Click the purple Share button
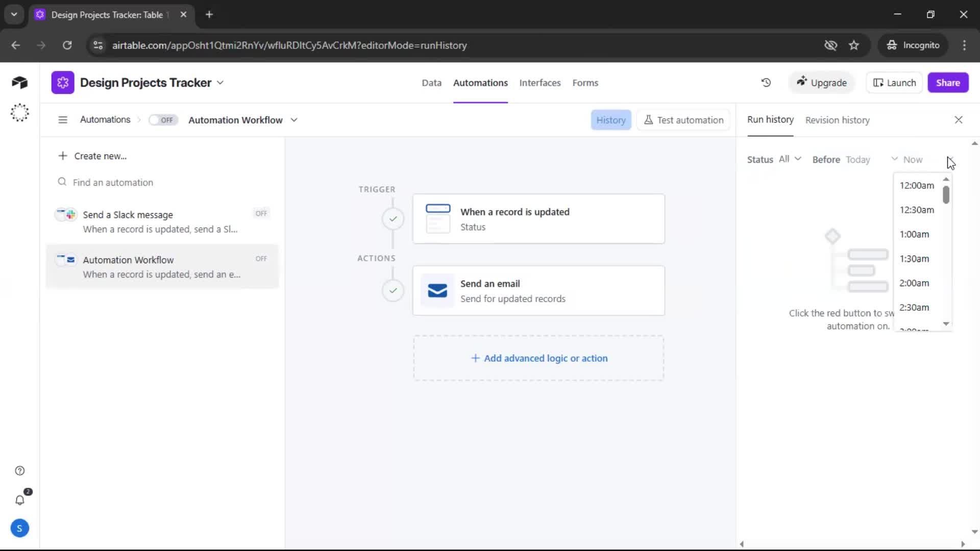The image size is (980, 551). (948, 83)
